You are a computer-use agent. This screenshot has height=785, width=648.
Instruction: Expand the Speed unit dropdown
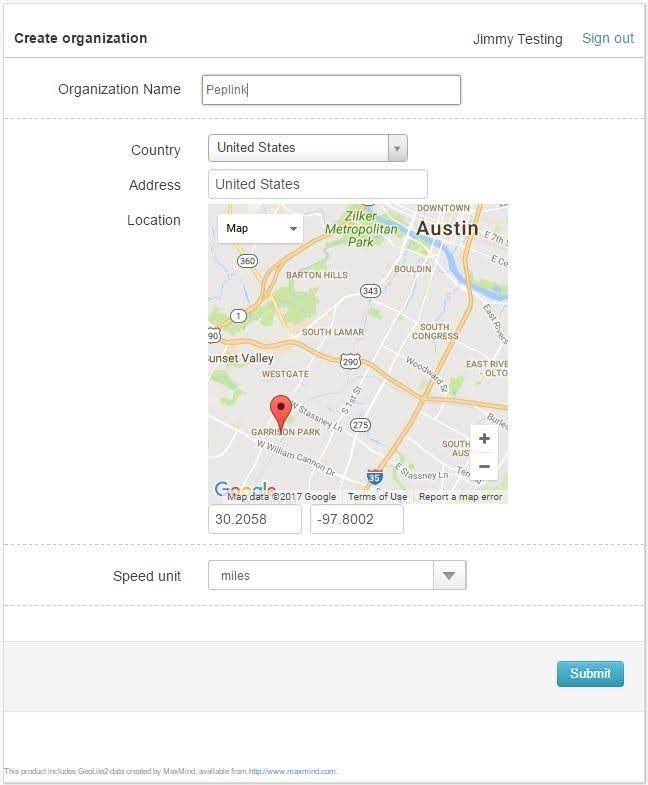tap(449, 575)
